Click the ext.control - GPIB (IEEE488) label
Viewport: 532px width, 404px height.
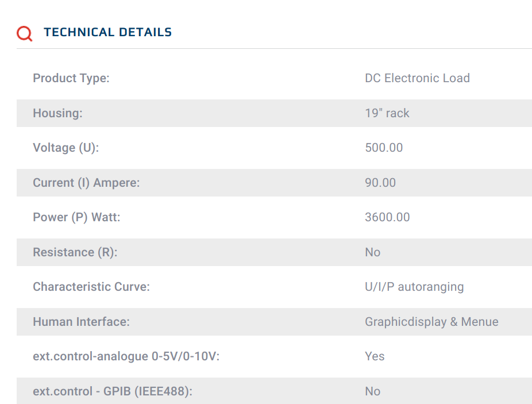[x=113, y=391]
